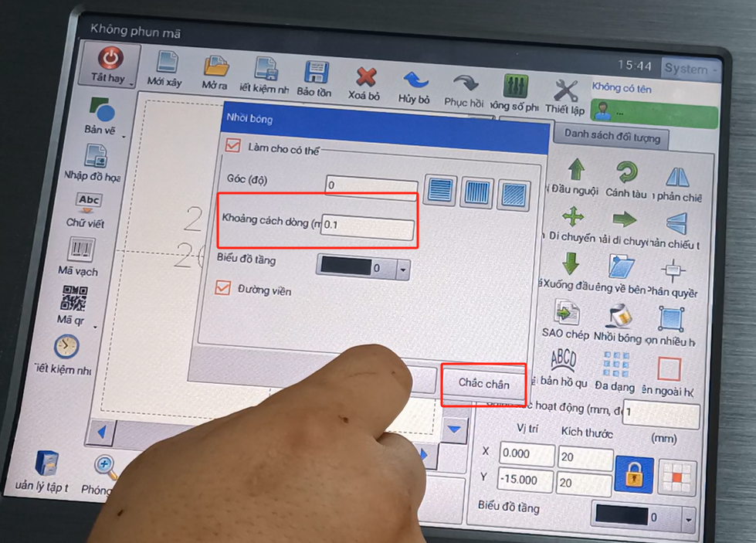Open file with Mở ra folder icon

point(215,66)
